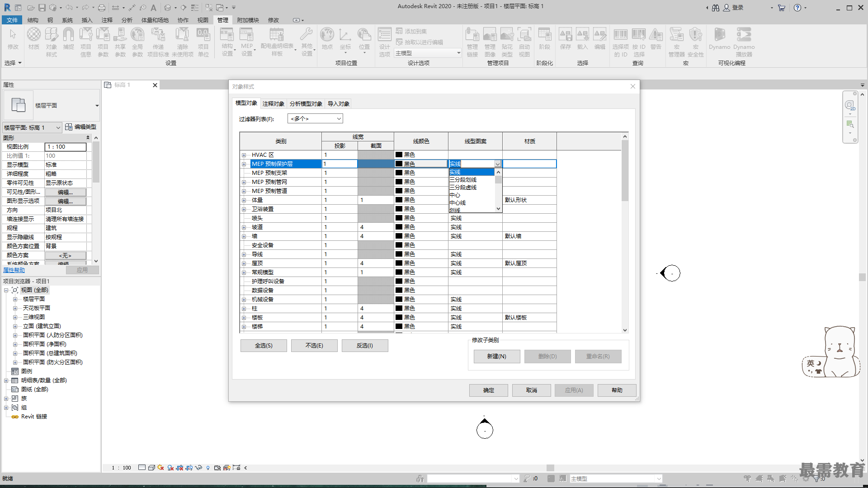Open 项目单位 (Project Units)

pos(203,42)
